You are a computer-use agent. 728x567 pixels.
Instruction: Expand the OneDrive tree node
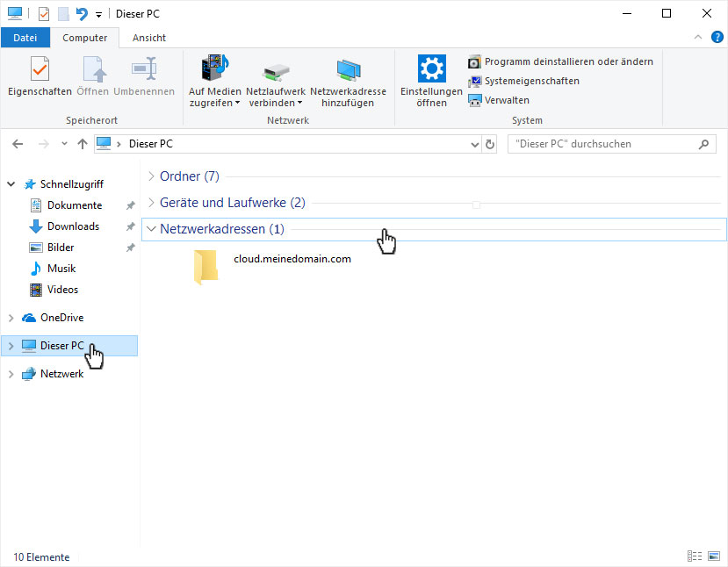(x=11, y=318)
